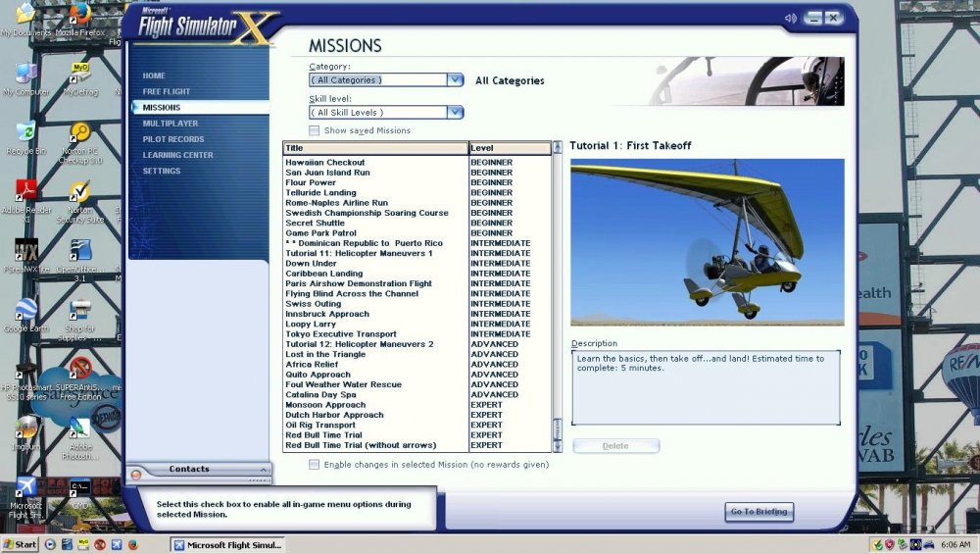Enable changes in selected Mission checkbox
Viewport: 980px width, 554px height.
[x=314, y=465]
